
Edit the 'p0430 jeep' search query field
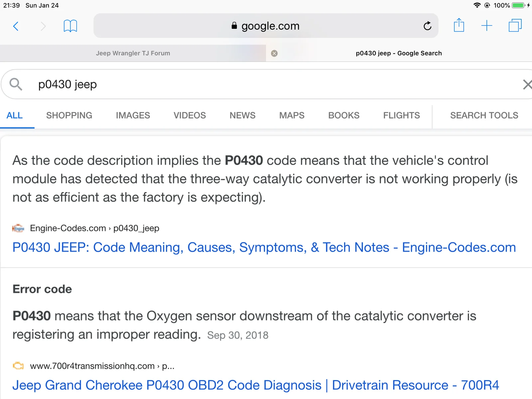[266, 84]
